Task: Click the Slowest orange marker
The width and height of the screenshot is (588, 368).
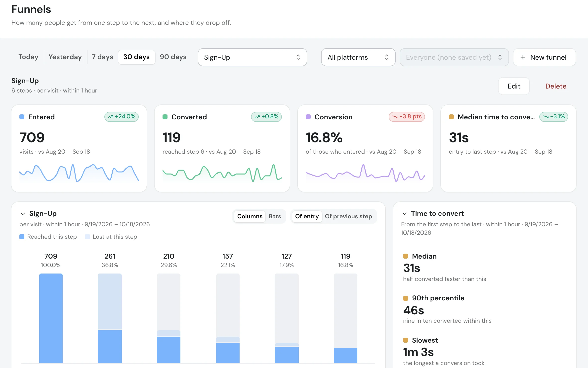Action: coord(406,340)
